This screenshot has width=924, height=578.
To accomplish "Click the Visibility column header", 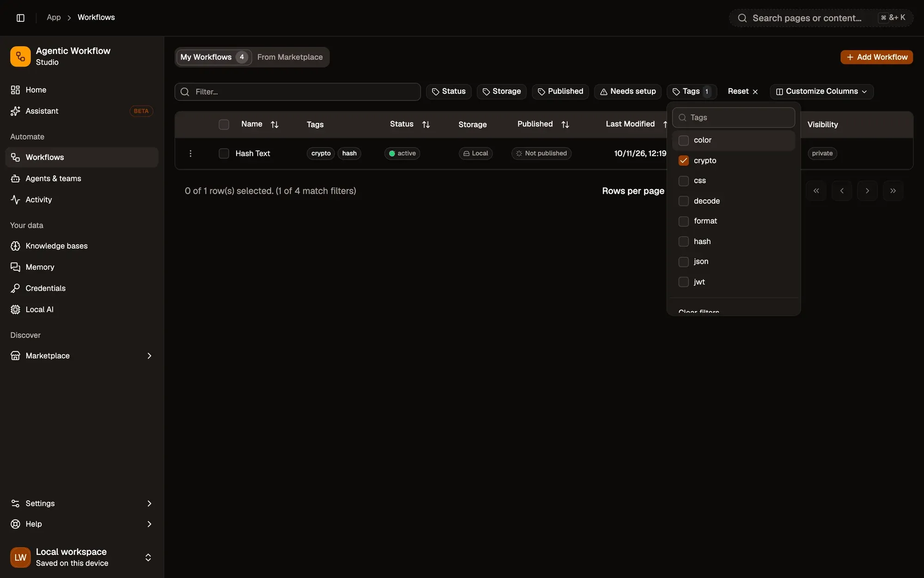I will [823, 124].
